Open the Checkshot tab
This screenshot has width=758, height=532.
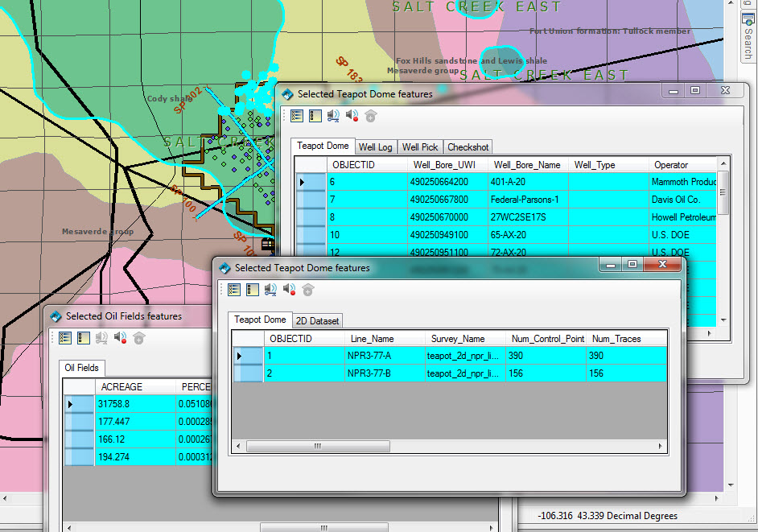point(468,147)
